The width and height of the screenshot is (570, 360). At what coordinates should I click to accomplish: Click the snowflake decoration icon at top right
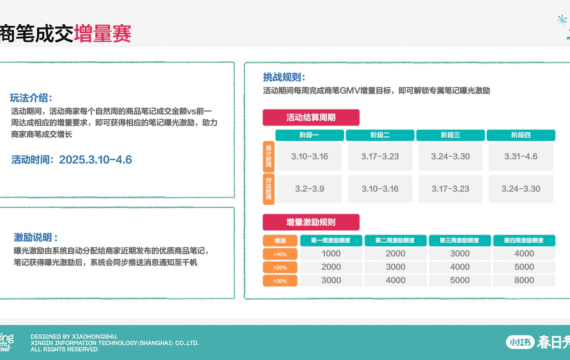[562, 20]
